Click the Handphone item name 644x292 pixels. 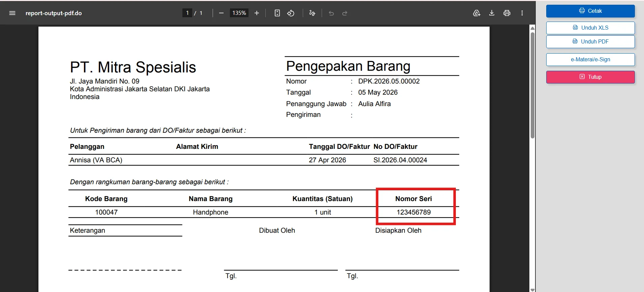[x=210, y=212]
